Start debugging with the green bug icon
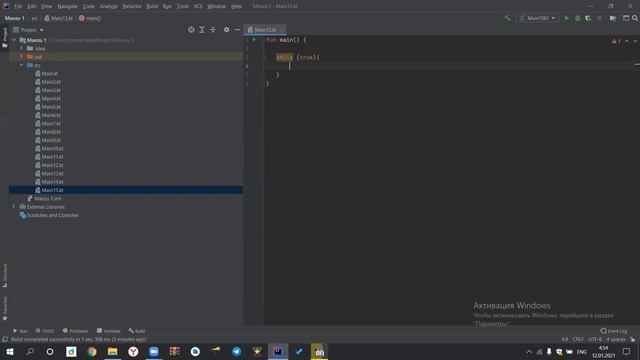The image size is (640, 360). coord(578,18)
